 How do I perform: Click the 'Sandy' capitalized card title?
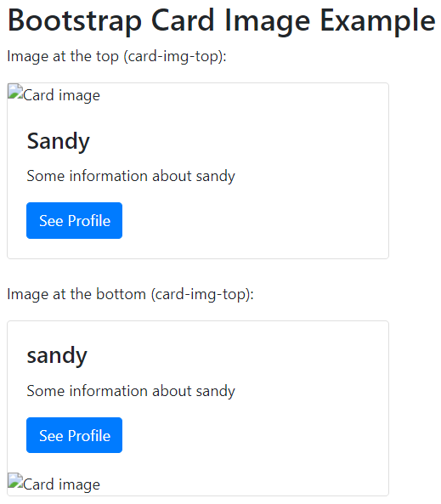58,141
